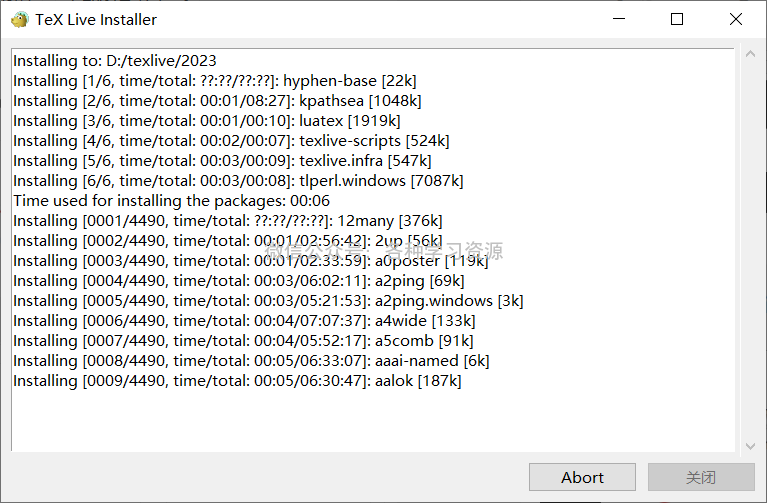Select the luatex [1919k] log line

coord(207,121)
